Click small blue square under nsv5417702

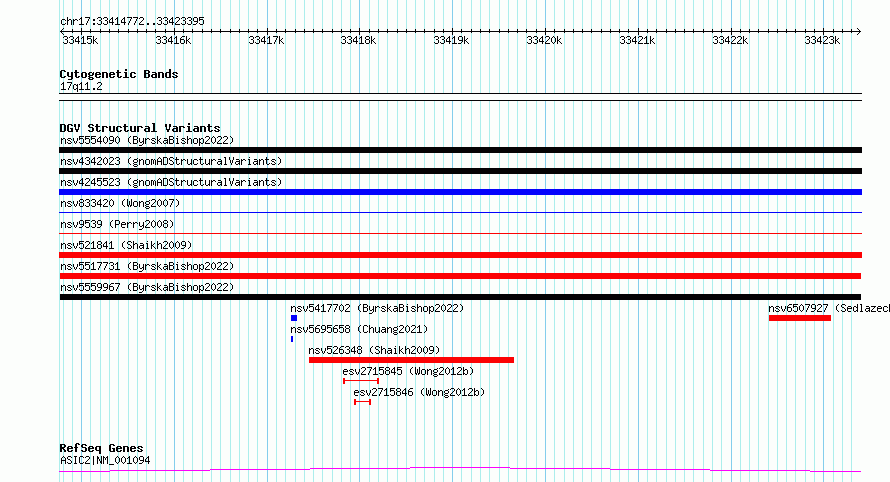point(294,318)
